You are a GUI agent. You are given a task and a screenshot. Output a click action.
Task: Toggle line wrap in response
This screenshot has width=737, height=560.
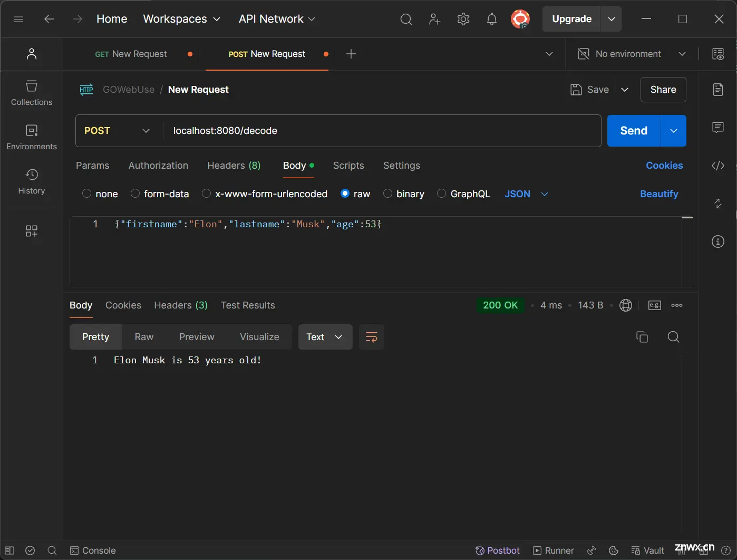pos(372,337)
